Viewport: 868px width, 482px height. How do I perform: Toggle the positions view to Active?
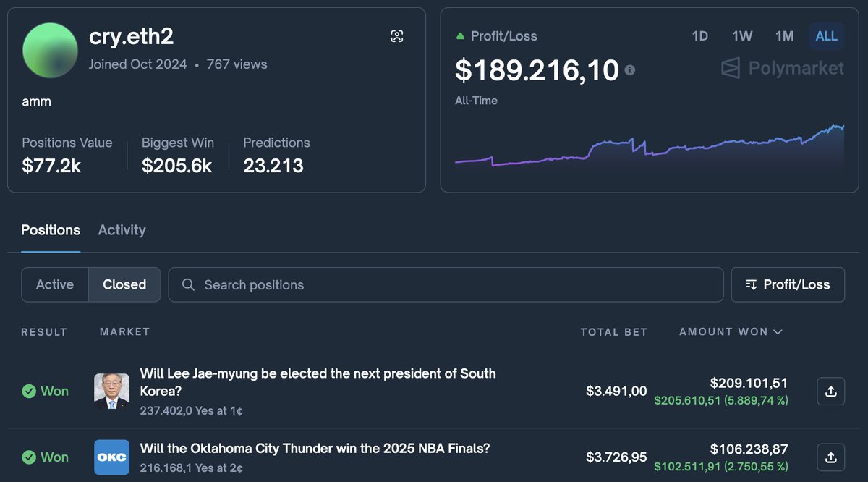pos(55,284)
